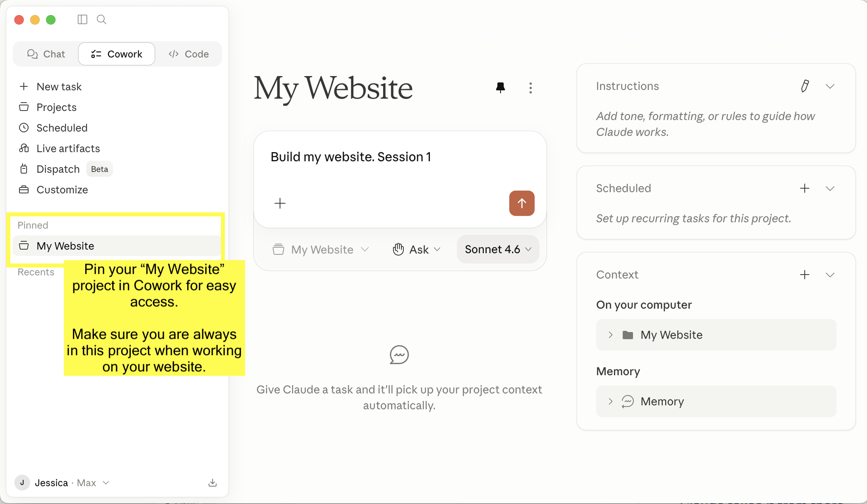
Task: Click the Memory chat bubble icon
Action: click(x=627, y=401)
